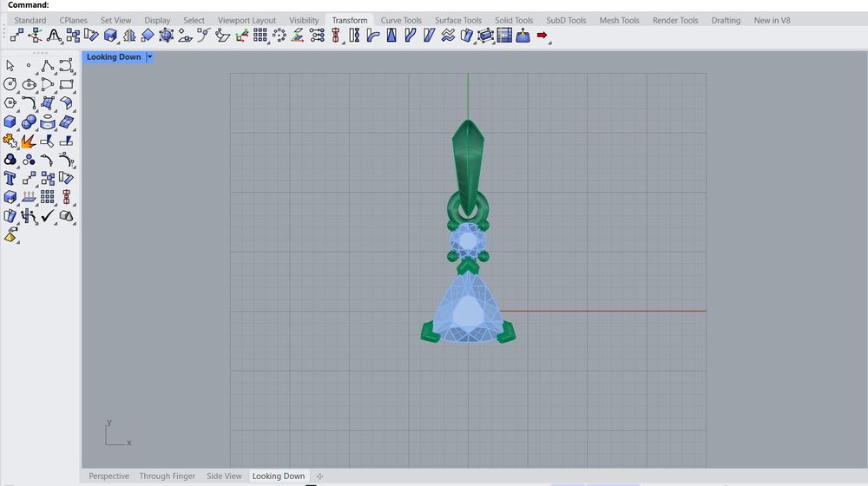
Task: Select the Move tool in Transform toolbar
Action: pos(16,36)
